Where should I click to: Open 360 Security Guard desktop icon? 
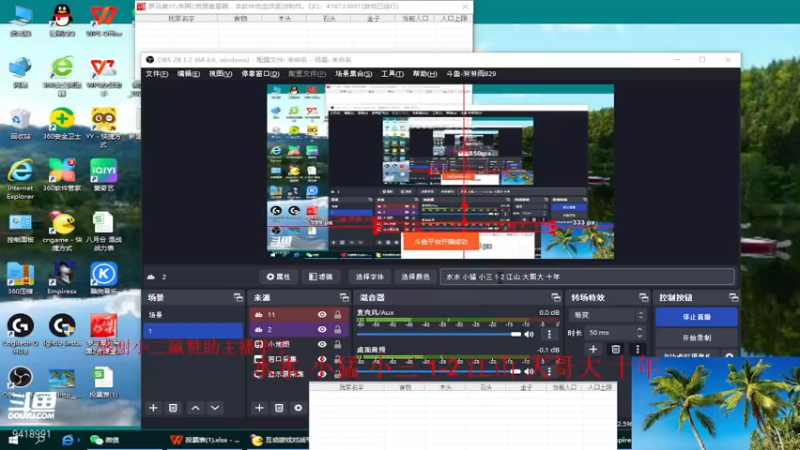(x=62, y=124)
